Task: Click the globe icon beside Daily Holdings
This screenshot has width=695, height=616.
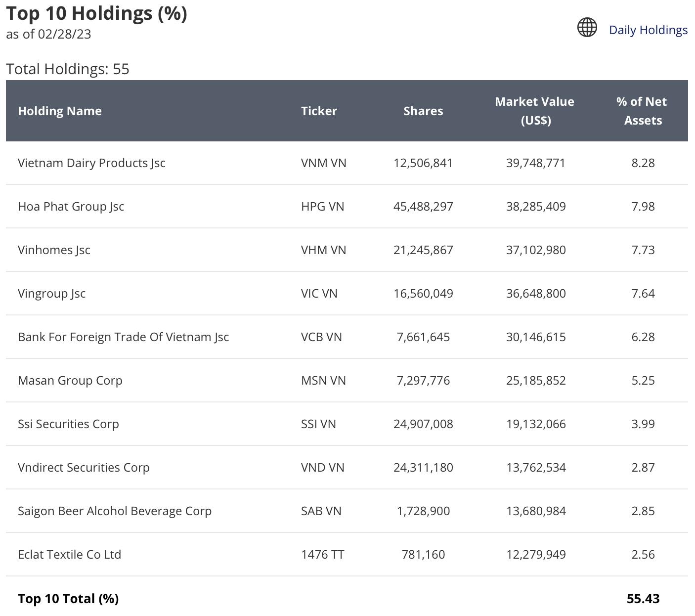Action: pos(587,27)
